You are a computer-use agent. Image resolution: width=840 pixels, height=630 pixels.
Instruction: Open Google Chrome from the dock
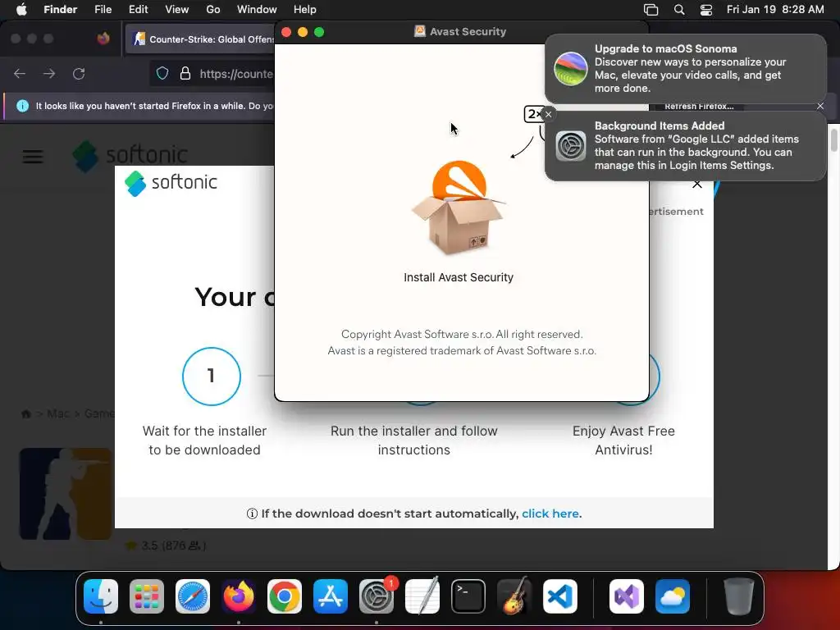pos(285,596)
